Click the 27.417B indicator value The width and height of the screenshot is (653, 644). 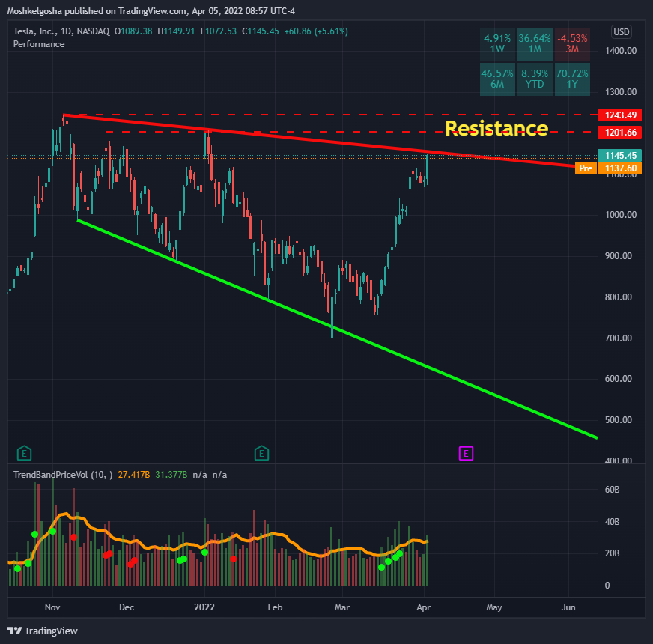134,475
